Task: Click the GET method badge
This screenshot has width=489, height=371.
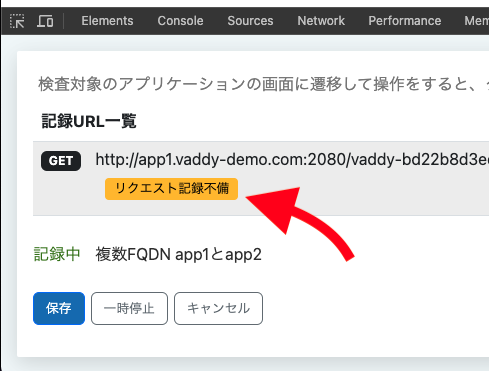Action: [61, 161]
